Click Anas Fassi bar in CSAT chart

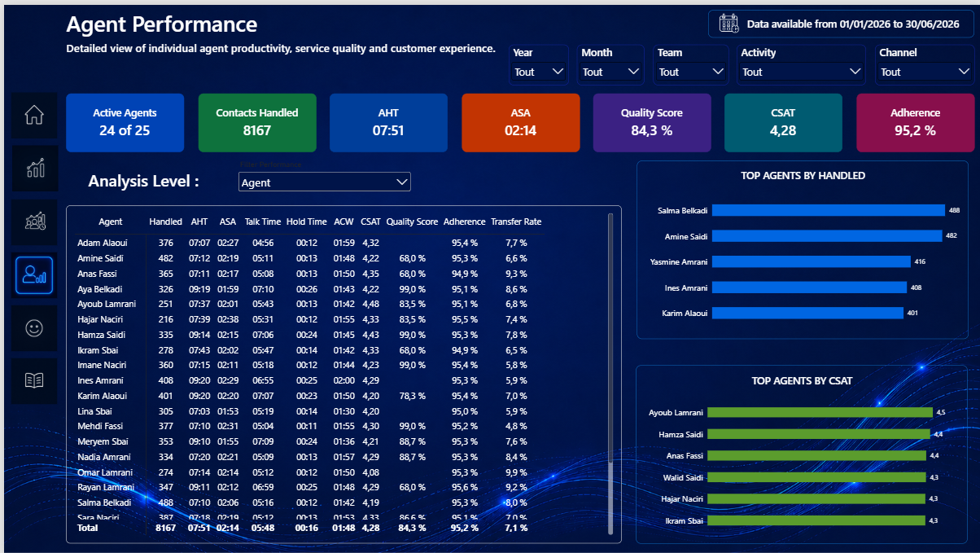817,455
